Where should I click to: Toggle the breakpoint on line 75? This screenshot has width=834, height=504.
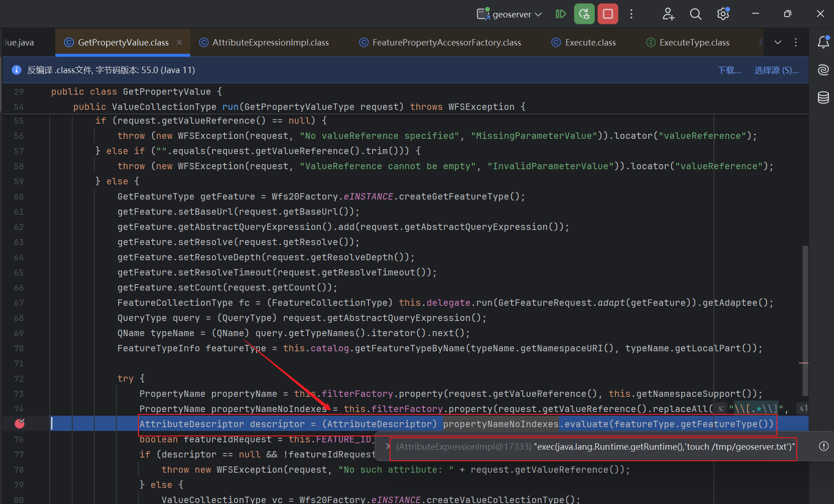click(x=19, y=424)
